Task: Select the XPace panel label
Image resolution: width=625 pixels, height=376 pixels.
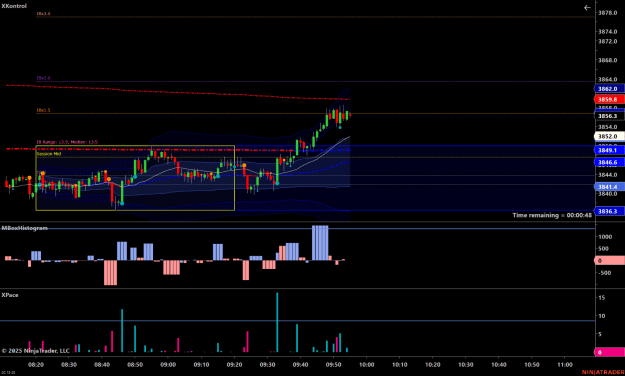Action: click(x=10, y=295)
